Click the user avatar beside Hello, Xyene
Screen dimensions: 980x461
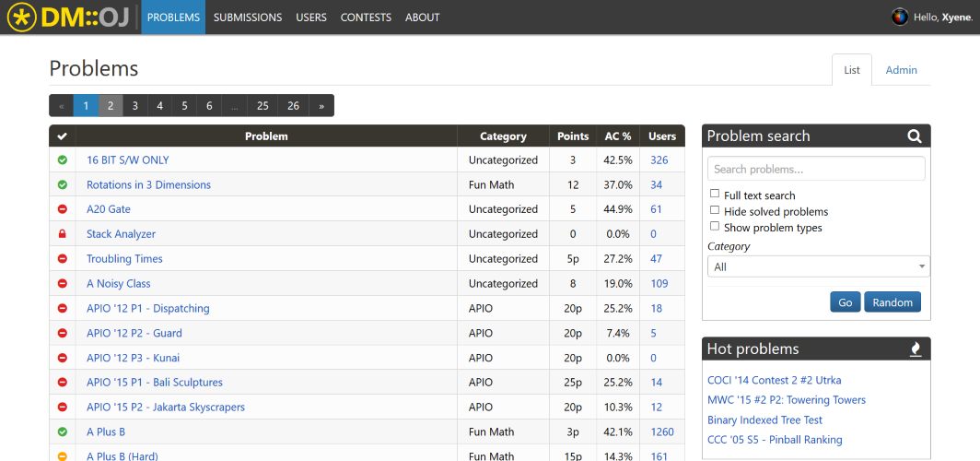pos(899,17)
